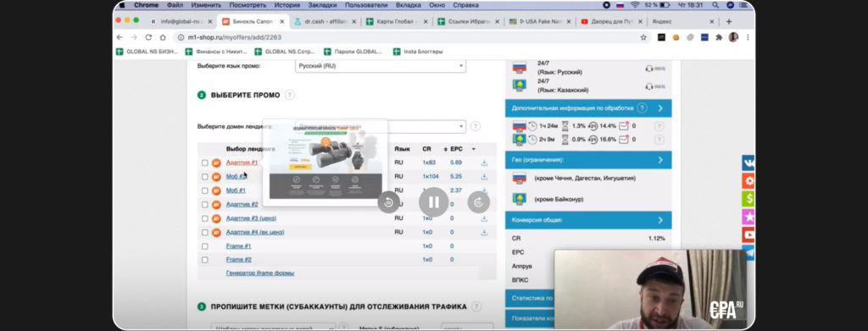This screenshot has height=331, width=868.
Task: Click the orange M1 icon beside Адаптив #4
Action: point(216,232)
